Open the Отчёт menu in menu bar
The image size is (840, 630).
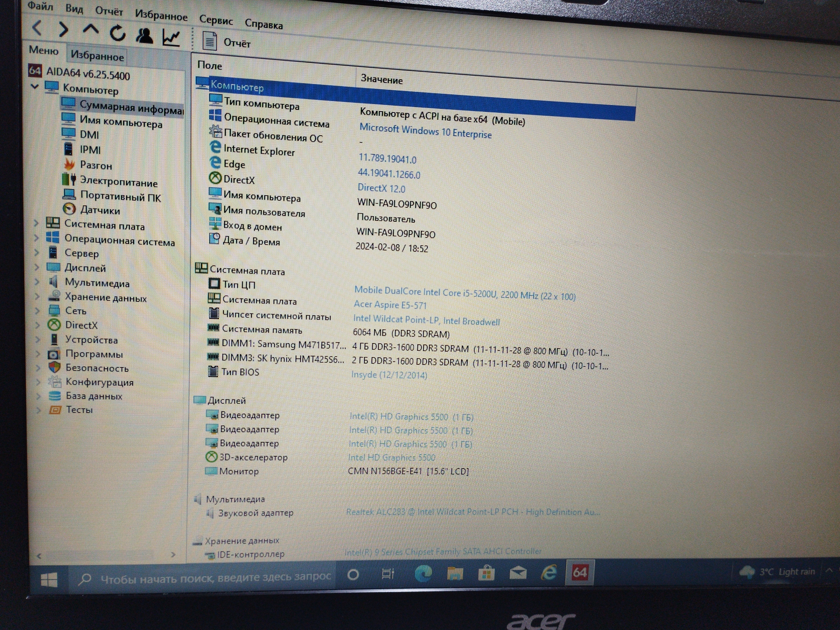pyautogui.click(x=109, y=11)
